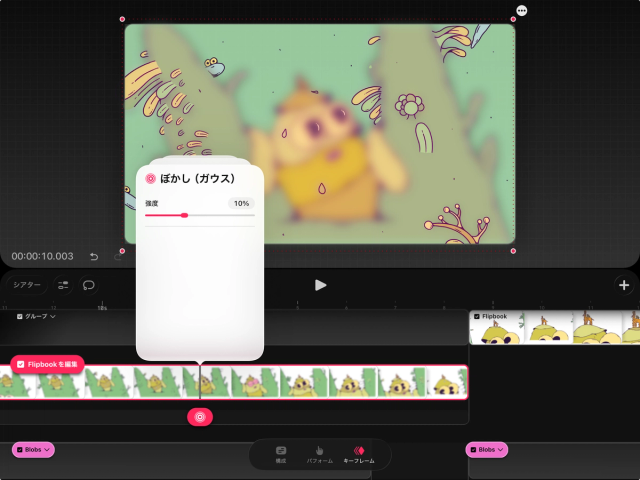Select the bottom-right canvas corner handle
Screen dimensions: 640x480
tap(513, 251)
